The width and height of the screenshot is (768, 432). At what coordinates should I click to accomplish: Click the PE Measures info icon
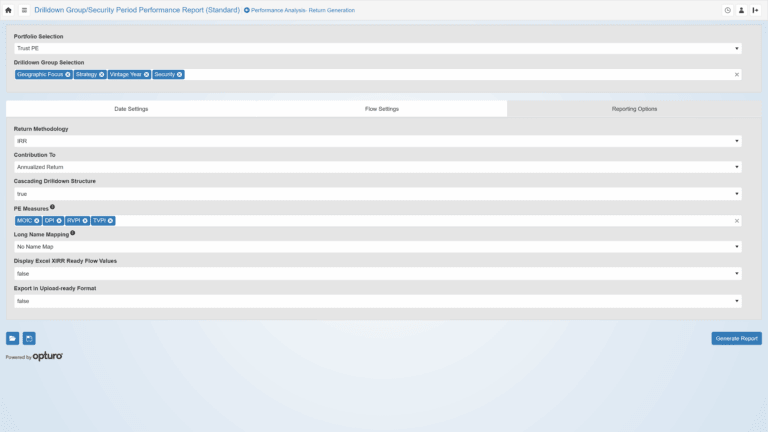tap(52, 207)
